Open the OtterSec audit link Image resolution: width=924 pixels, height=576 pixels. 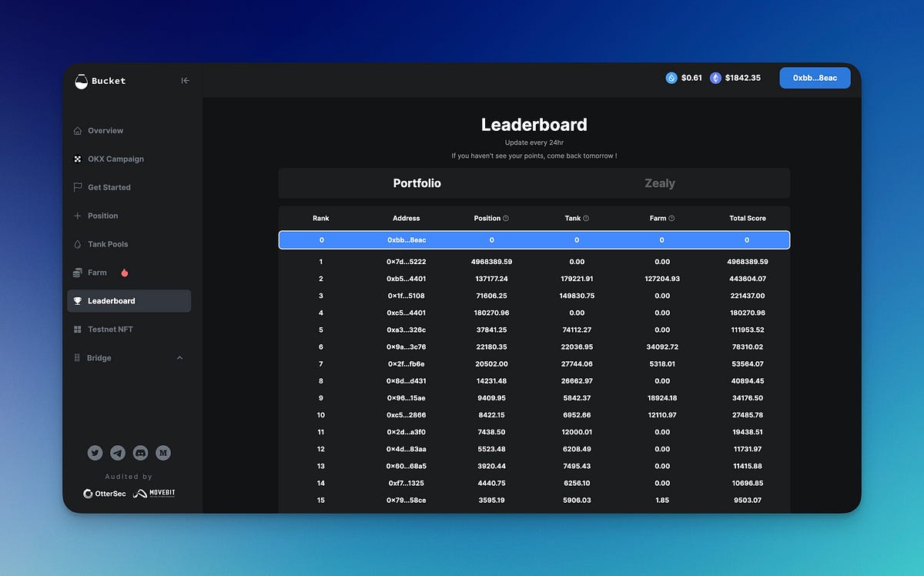coord(104,494)
